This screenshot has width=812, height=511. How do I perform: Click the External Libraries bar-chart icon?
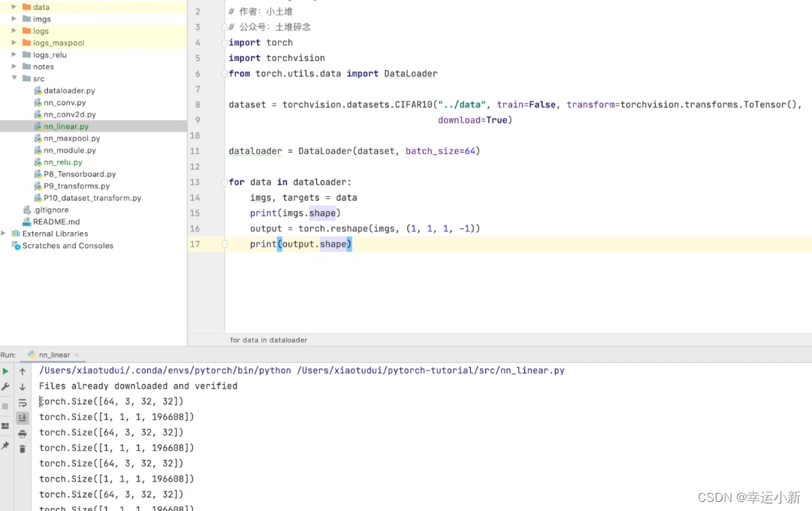[16, 233]
